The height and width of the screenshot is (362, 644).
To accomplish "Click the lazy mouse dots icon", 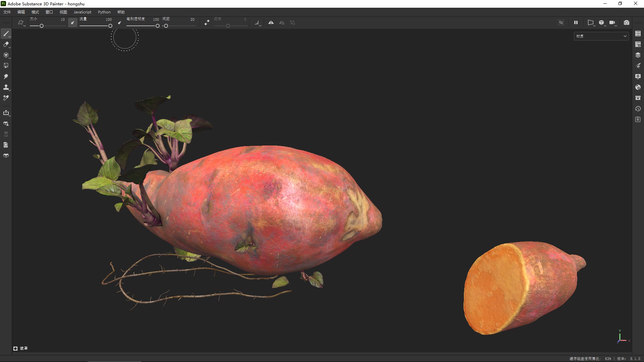I will [x=207, y=22].
